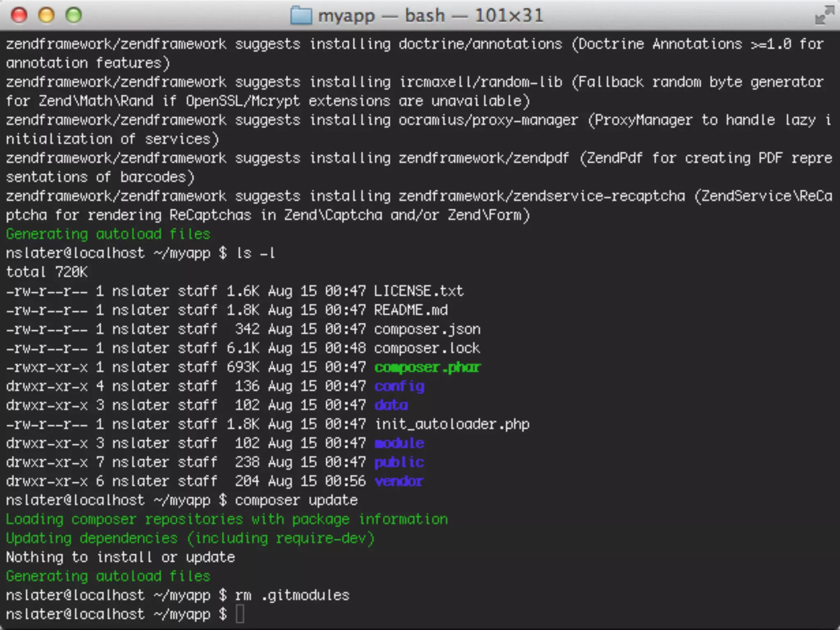Click the README.md filename in listing
Image resolution: width=840 pixels, height=630 pixels.
[411, 310]
